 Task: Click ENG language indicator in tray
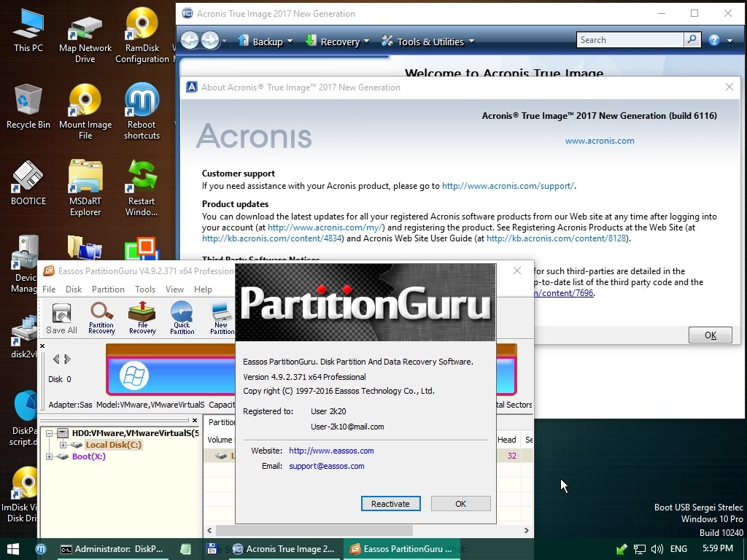(678, 549)
